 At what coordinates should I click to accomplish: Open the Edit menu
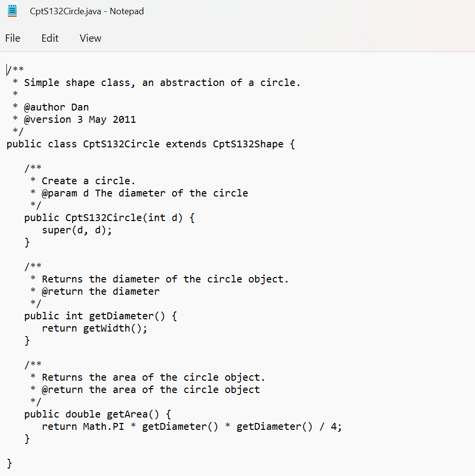pyautogui.click(x=49, y=38)
